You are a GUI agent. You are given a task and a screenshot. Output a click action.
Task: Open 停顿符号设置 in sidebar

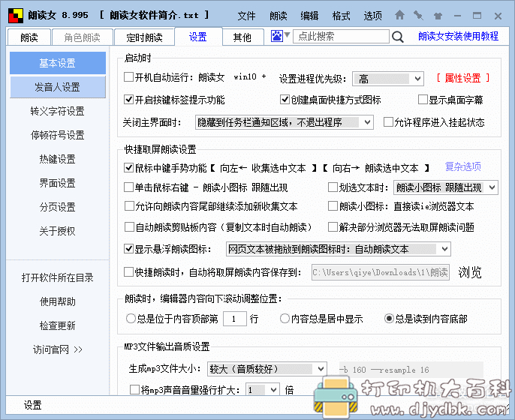58,135
